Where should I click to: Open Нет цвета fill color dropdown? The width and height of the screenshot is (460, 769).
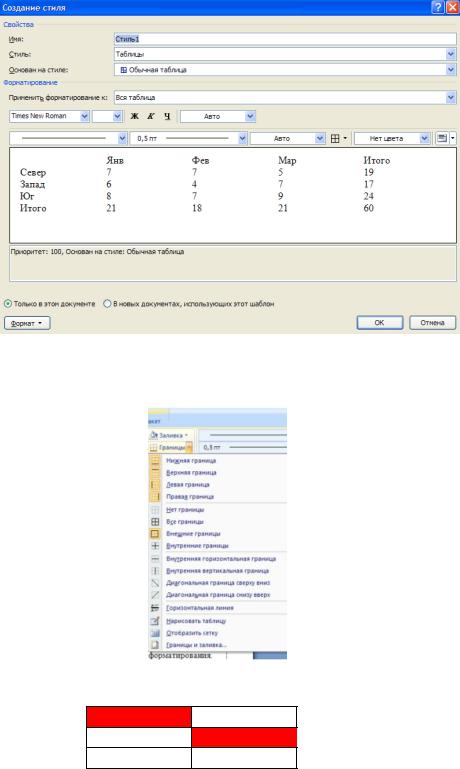(x=425, y=139)
